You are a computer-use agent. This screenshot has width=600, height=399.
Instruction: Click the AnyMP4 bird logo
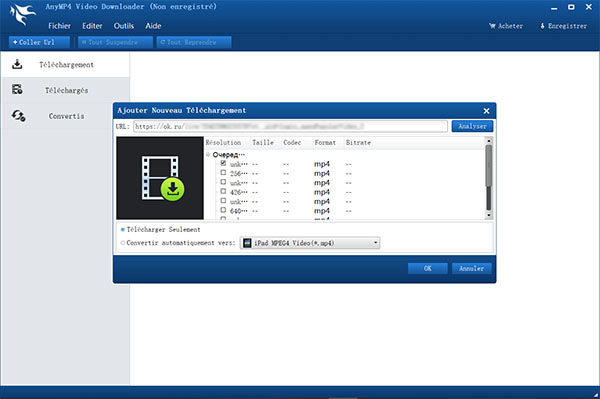tap(23, 15)
